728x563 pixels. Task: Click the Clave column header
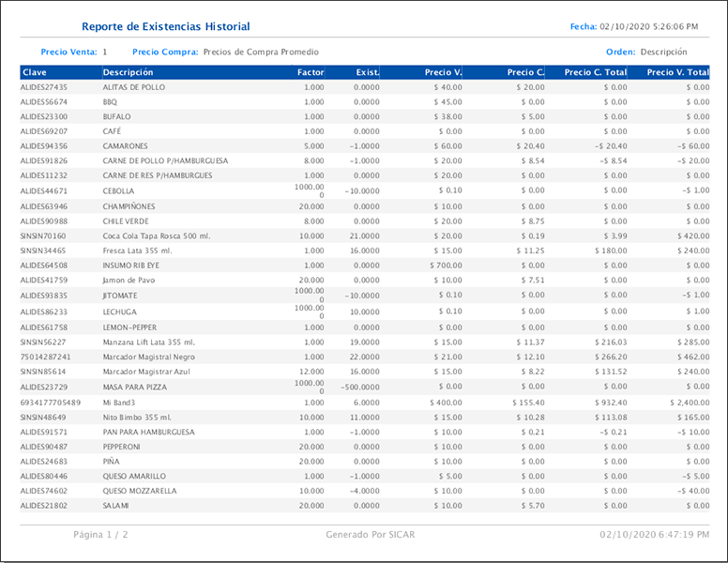tap(34, 72)
